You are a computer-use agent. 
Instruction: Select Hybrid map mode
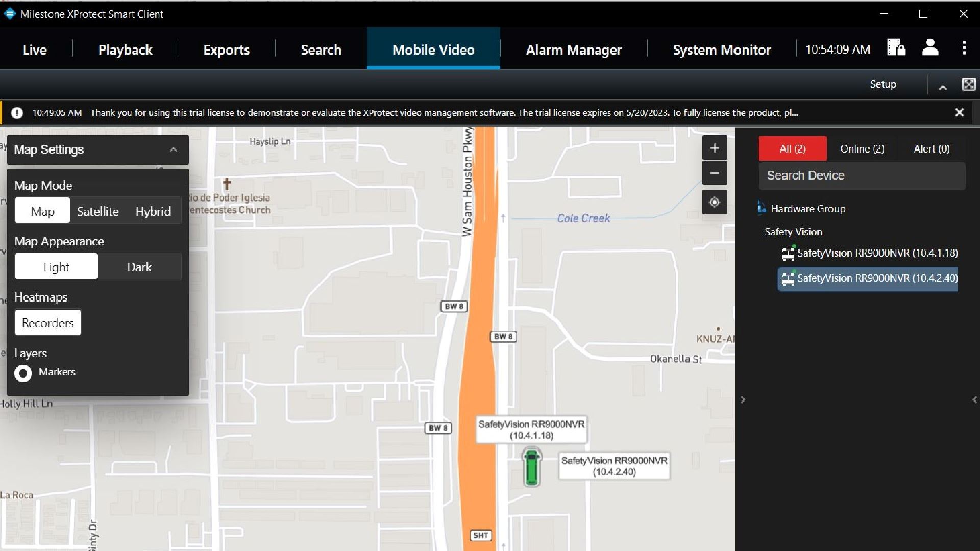tap(153, 211)
